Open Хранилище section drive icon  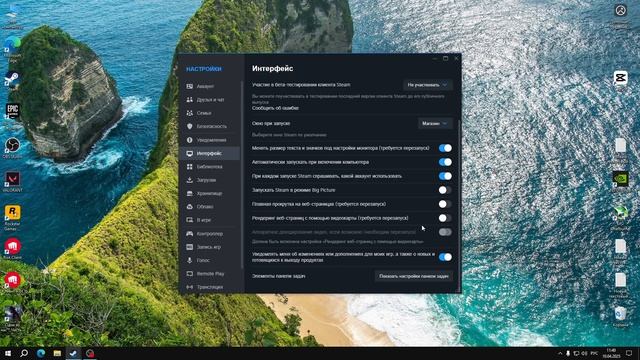[x=189, y=193]
